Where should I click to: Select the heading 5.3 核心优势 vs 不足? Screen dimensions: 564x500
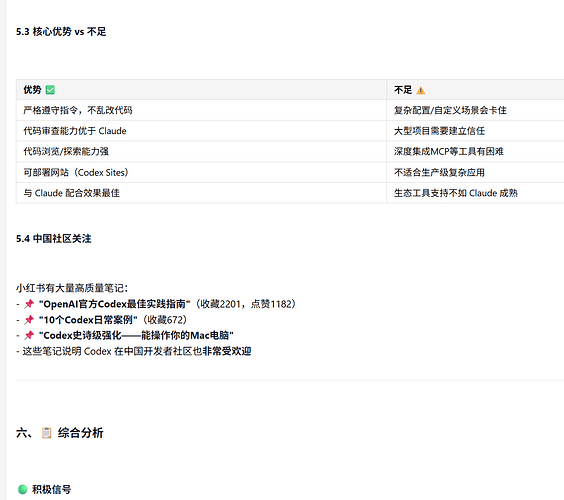61,32
